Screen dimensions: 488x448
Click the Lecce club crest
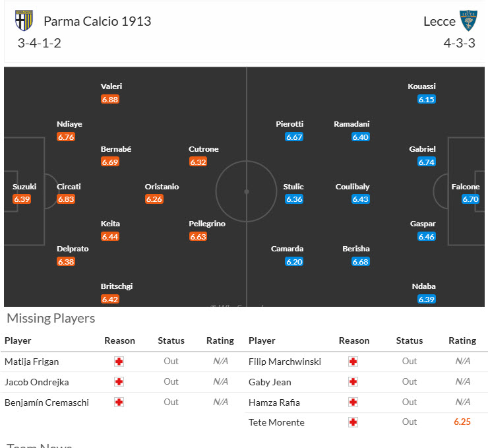tap(468, 20)
